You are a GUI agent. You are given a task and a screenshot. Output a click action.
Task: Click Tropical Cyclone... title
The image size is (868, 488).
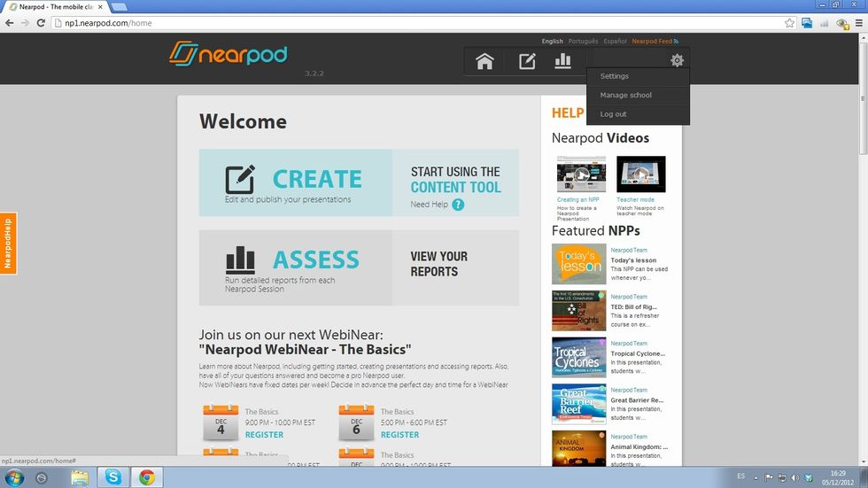coord(638,353)
